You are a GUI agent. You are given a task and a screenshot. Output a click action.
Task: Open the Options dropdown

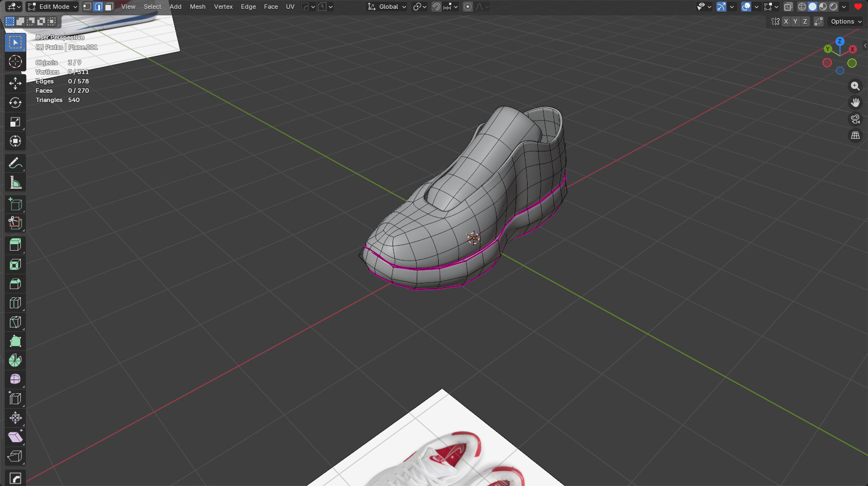845,21
